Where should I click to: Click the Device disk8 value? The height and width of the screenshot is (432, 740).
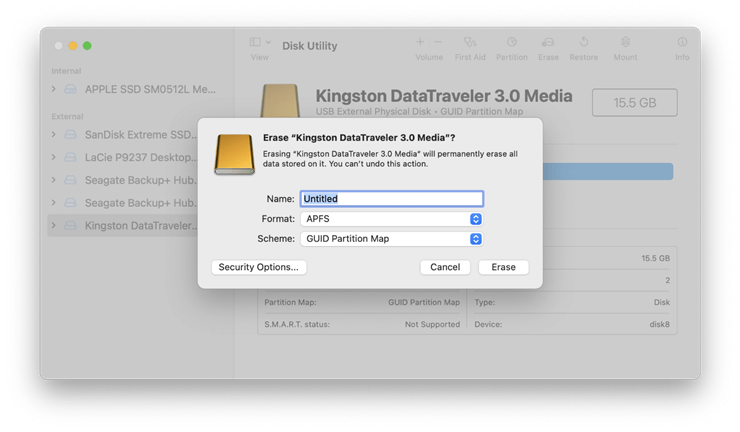(x=659, y=324)
